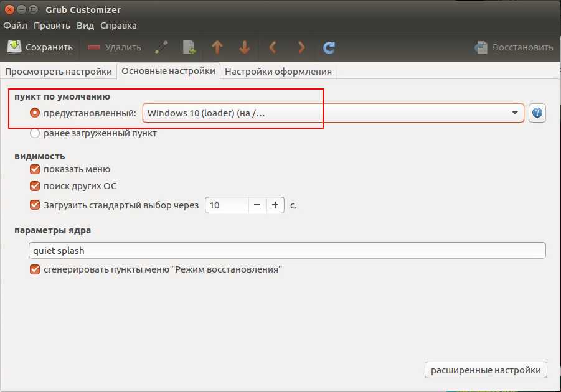Click the blue reload icon
561x392 pixels.
[x=329, y=47]
